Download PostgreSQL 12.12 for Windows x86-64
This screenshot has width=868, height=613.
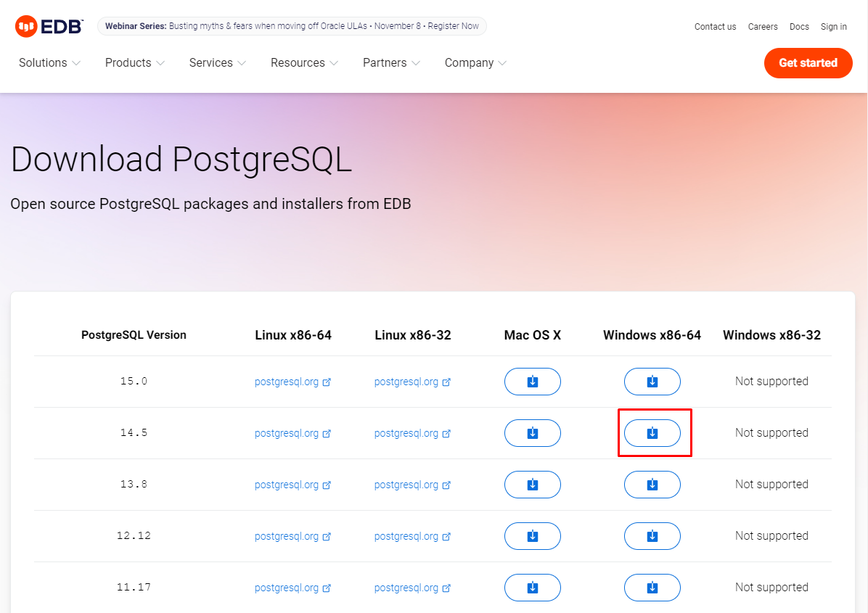tap(652, 535)
